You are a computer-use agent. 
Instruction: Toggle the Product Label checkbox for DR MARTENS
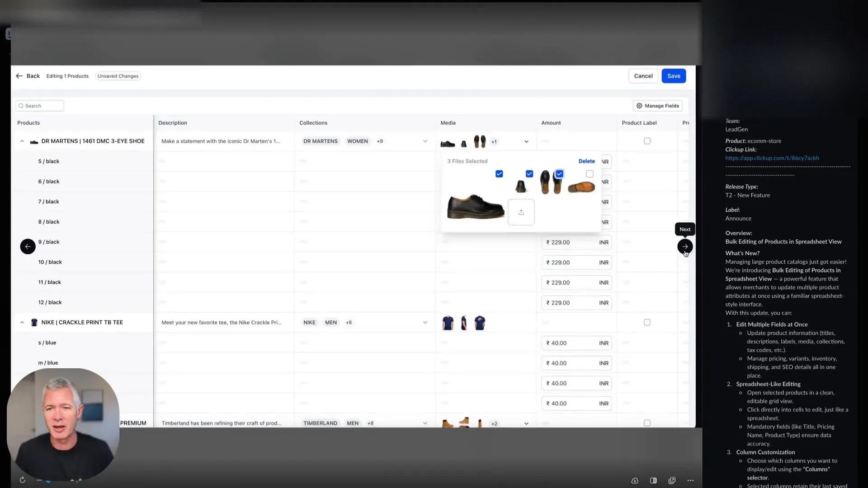tap(647, 141)
